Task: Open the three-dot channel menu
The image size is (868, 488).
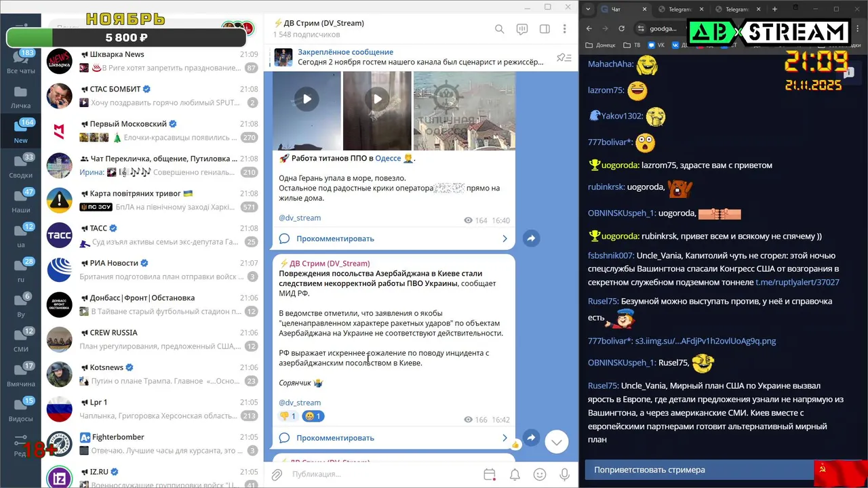Action: (564, 29)
